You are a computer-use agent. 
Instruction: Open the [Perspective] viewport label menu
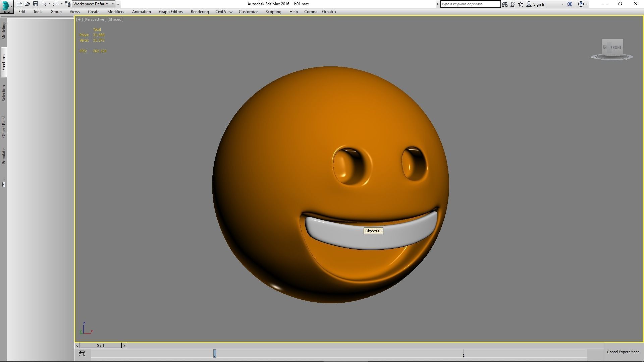pos(95,19)
